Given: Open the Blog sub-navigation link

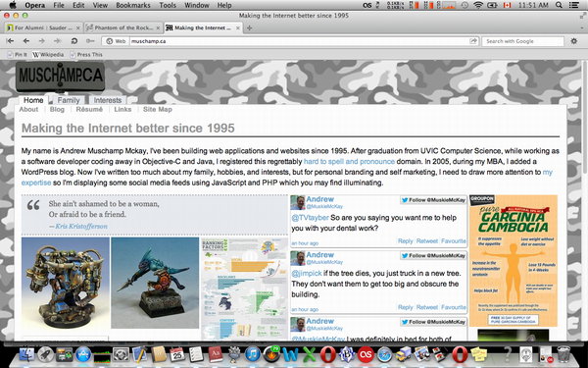Looking at the screenshot, I should point(57,109).
